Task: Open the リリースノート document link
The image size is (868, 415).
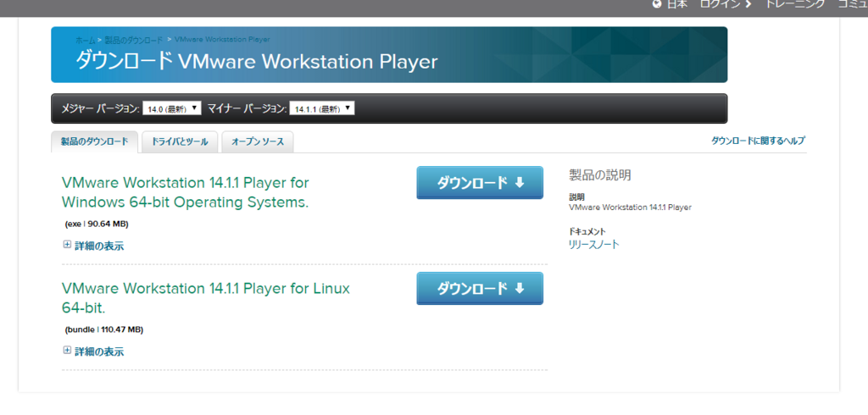Action: click(x=594, y=244)
